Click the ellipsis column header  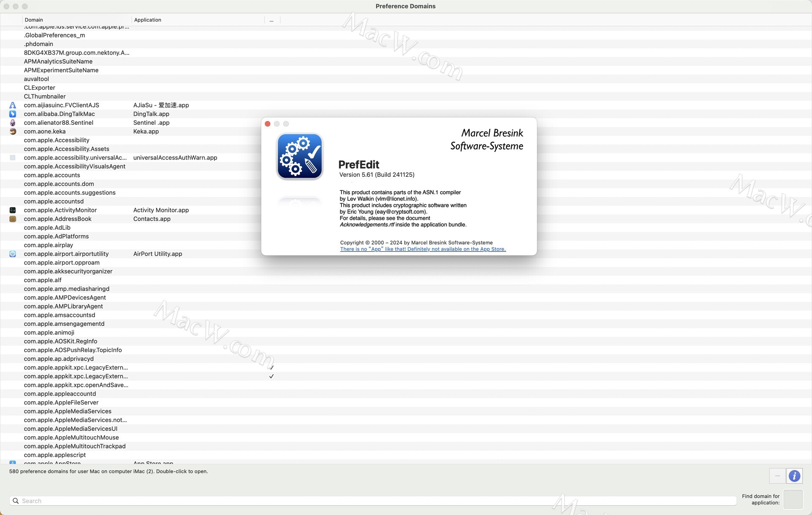pos(272,20)
